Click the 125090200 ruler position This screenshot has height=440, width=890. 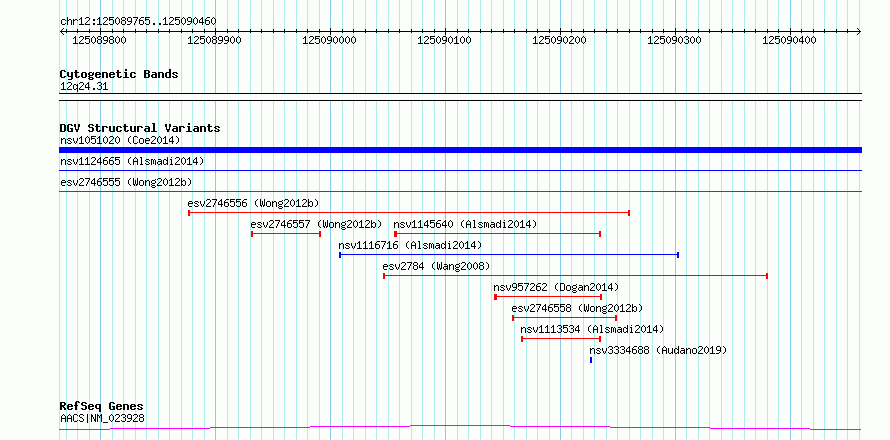[560, 40]
